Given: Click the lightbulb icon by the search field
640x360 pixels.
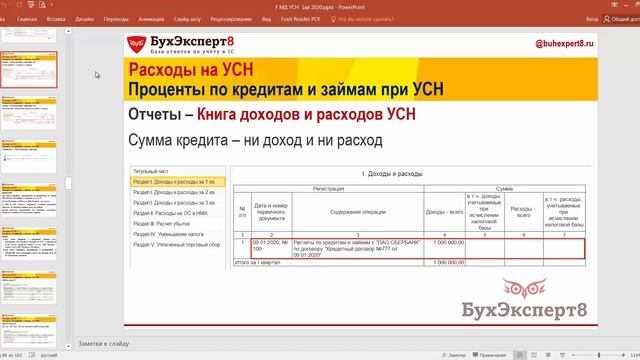Looking at the screenshot, I should coord(333,19).
